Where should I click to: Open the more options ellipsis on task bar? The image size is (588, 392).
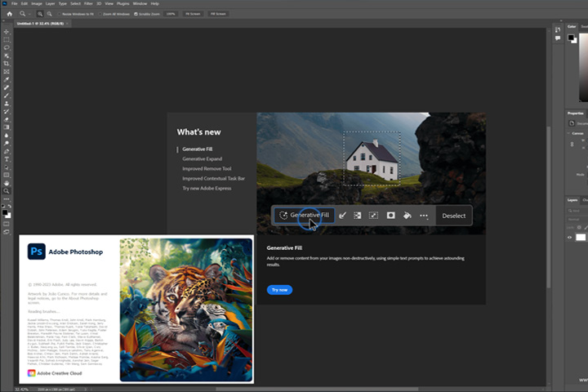click(x=424, y=216)
